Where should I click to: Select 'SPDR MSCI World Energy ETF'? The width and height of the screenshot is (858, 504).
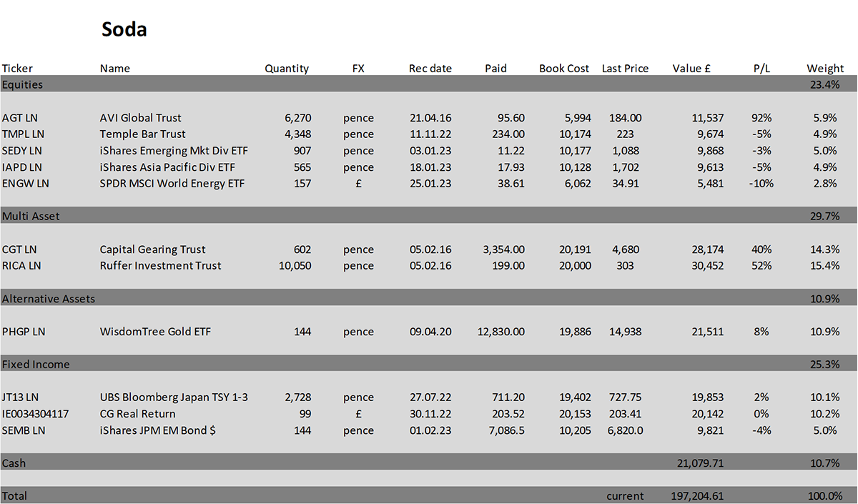click(172, 184)
